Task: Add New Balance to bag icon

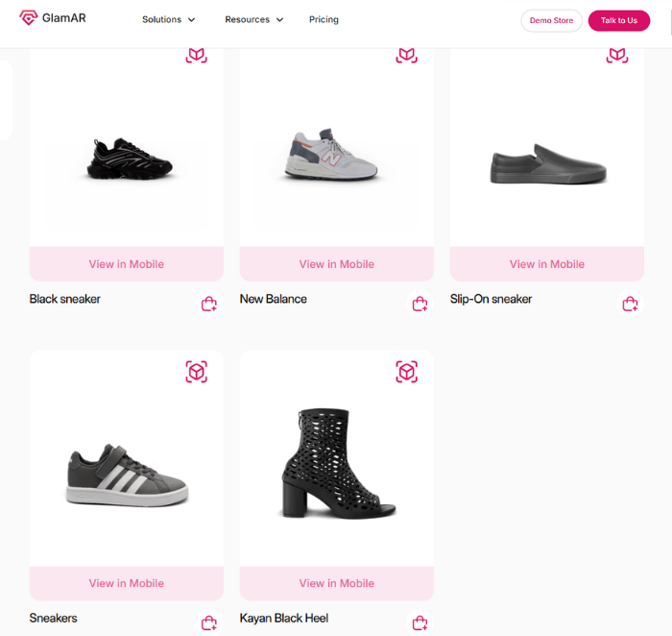Action: pyautogui.click(x=420, y=305)
